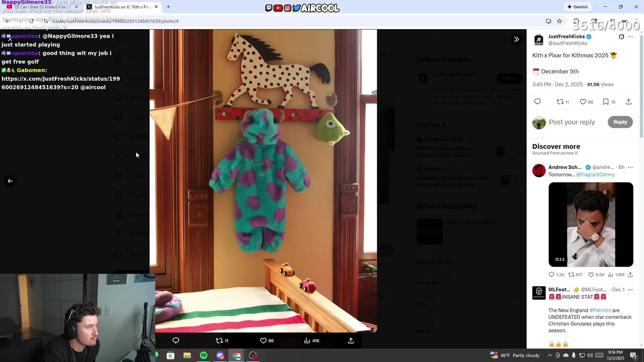
Task: Open the Microsoft Store taskbar icon
Action: click(x=171, y=355)
